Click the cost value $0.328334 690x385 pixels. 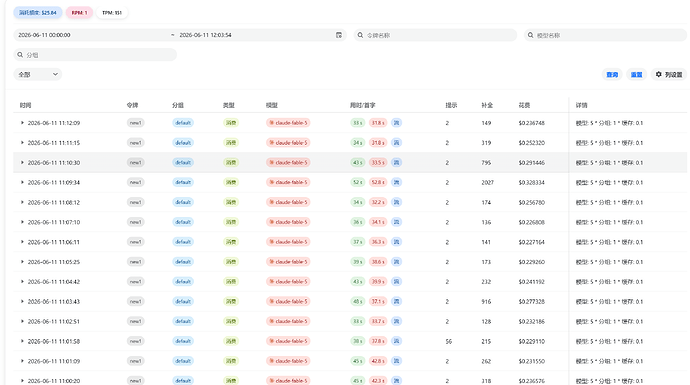(532, 182)
